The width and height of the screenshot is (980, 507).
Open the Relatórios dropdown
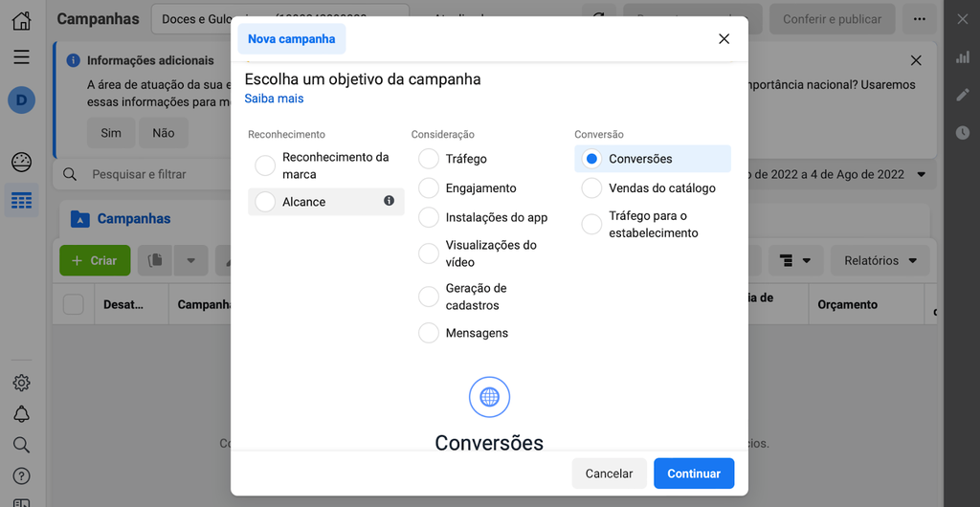coord(880,260)
